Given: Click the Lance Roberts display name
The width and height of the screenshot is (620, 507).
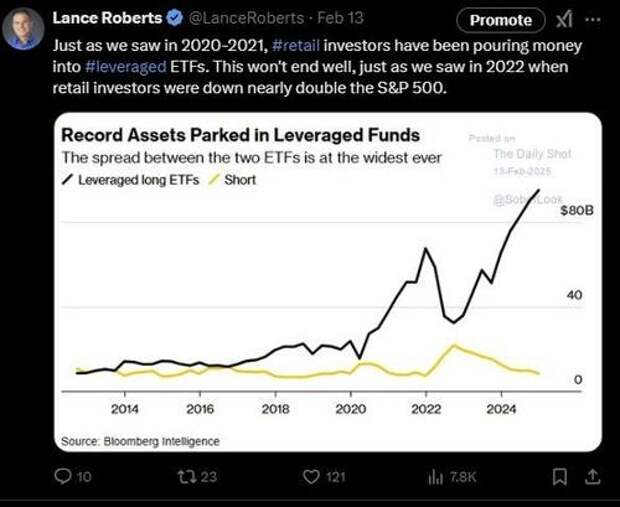Looking at the screenshot, I should (x=107, y=18).
